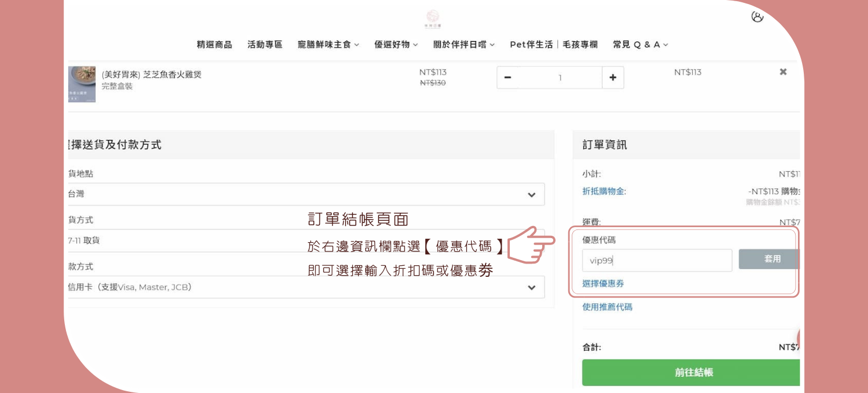The height and width of the screenshot is (393, 868).
Task: Click 選擇優惠券 link
Action: (603, 284)
